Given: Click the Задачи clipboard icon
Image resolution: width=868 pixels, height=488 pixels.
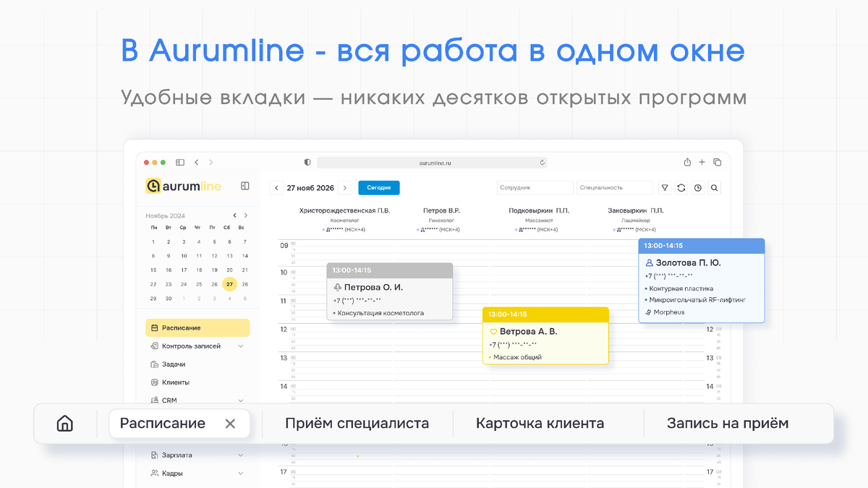Looking at the screenshot, I should point(154,364).
